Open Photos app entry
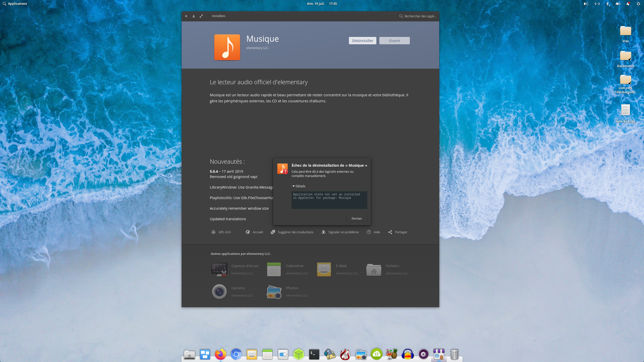This screenshot has height=362, width=644. pos(288,291)
